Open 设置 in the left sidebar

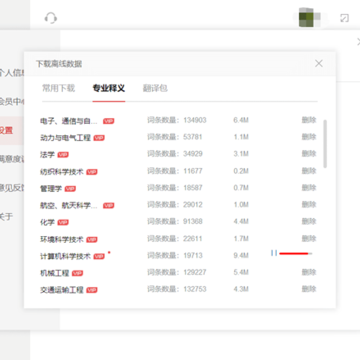pyautogui.click(x=12, y=130)
